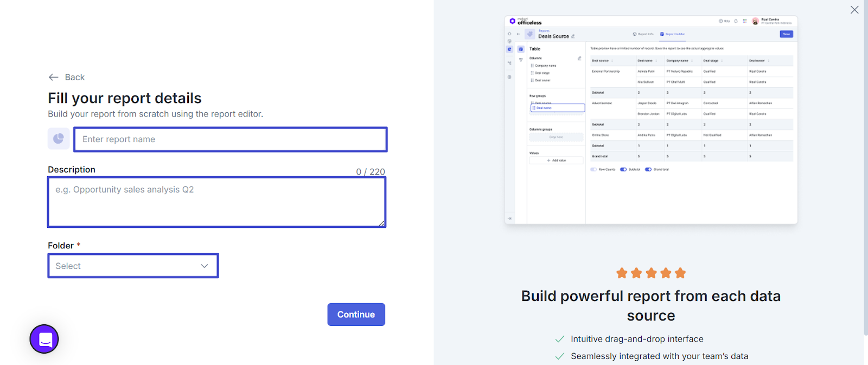Viewport: 868px width, 365px height.
Task: Focus the Enter report name field
Action: point(231,139)
